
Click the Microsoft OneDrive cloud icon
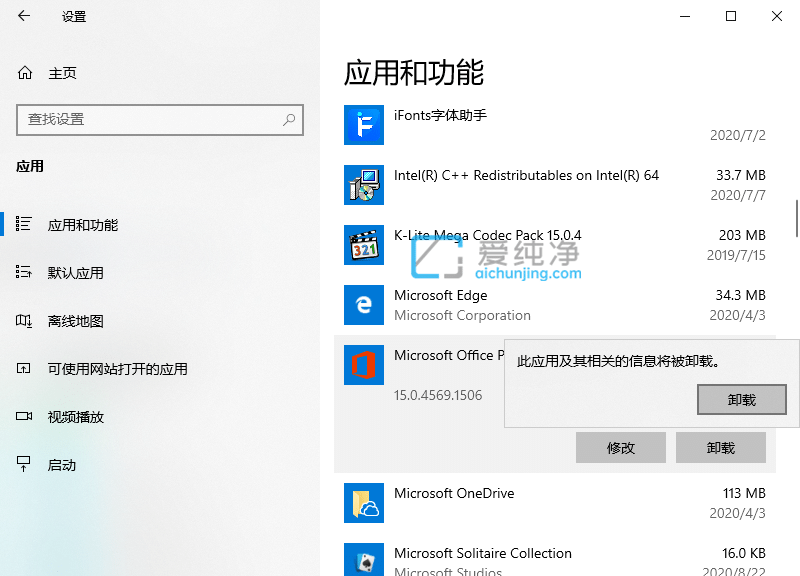point(364,503)
